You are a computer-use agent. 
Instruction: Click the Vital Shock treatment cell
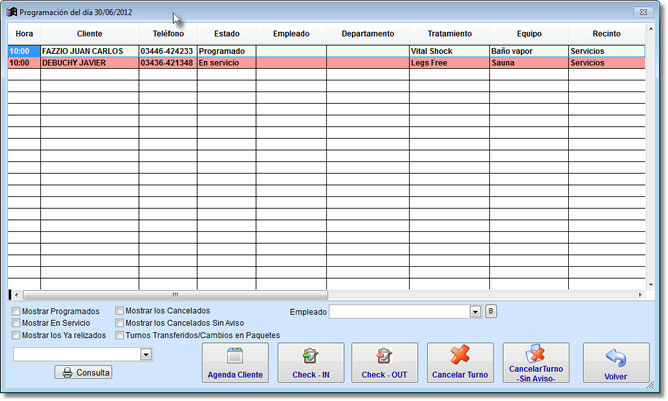[449, 51]
